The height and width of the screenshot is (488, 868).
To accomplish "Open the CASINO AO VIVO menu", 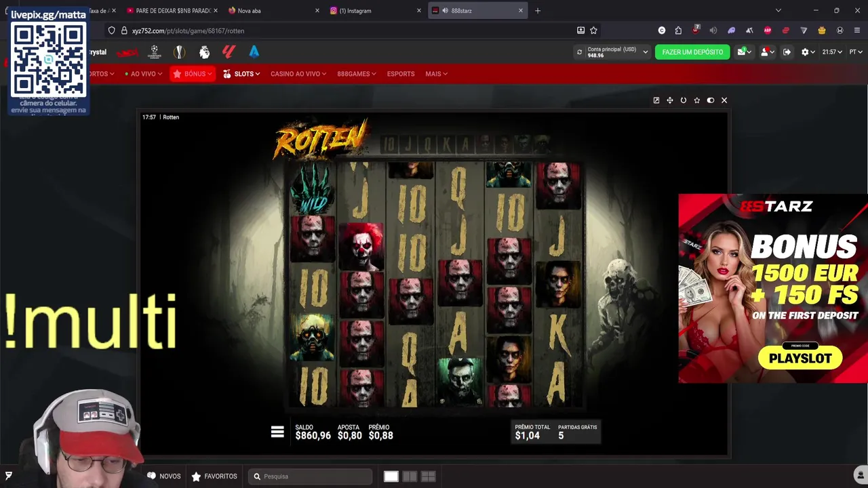I will 298,74.
